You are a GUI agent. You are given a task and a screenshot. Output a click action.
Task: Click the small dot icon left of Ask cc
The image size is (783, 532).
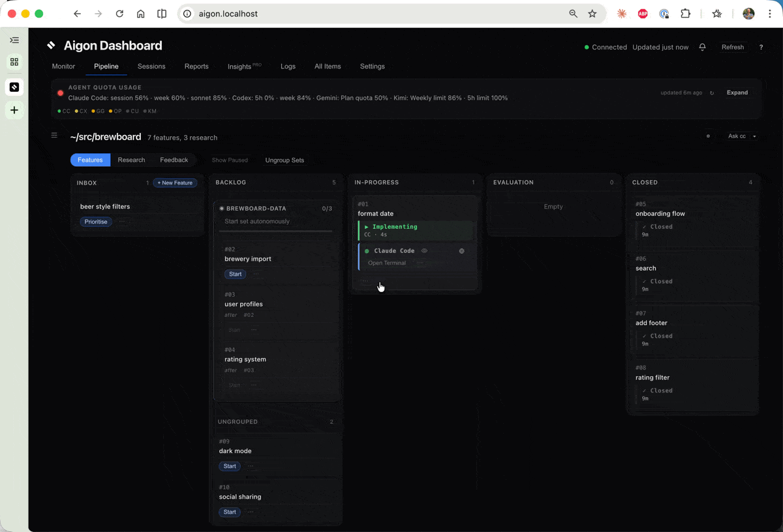click(x=708, y=136)
